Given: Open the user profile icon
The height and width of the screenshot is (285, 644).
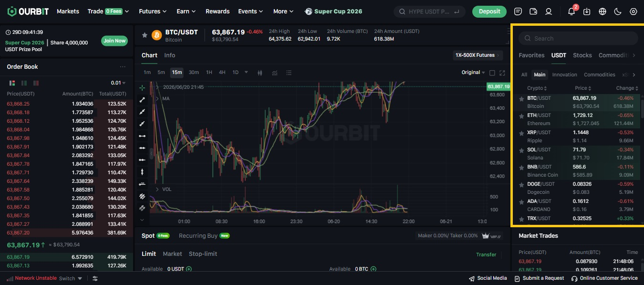Looking at the screenshot, I should pyautogui.click(x=549, y=11).
